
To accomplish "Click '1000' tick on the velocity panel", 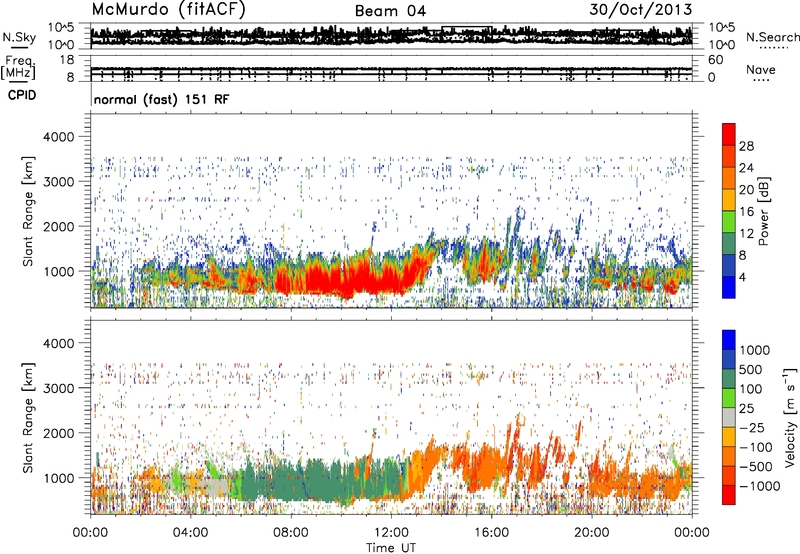I will click(59, 478).
